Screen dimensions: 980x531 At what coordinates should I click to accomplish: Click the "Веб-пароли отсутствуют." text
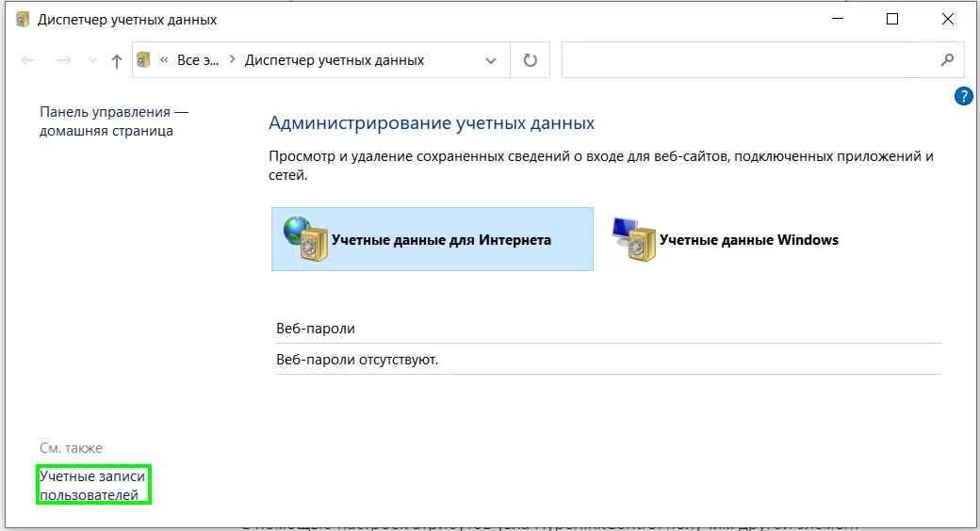point(357,360)
